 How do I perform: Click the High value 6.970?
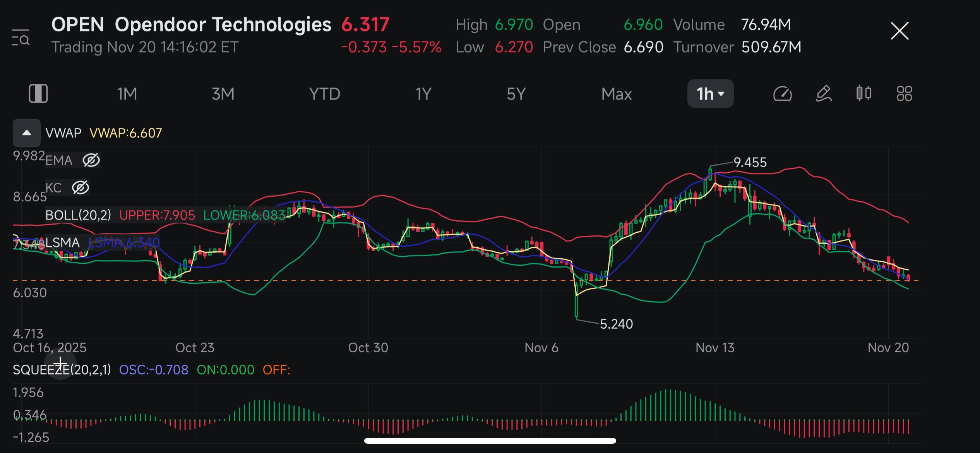514,25
